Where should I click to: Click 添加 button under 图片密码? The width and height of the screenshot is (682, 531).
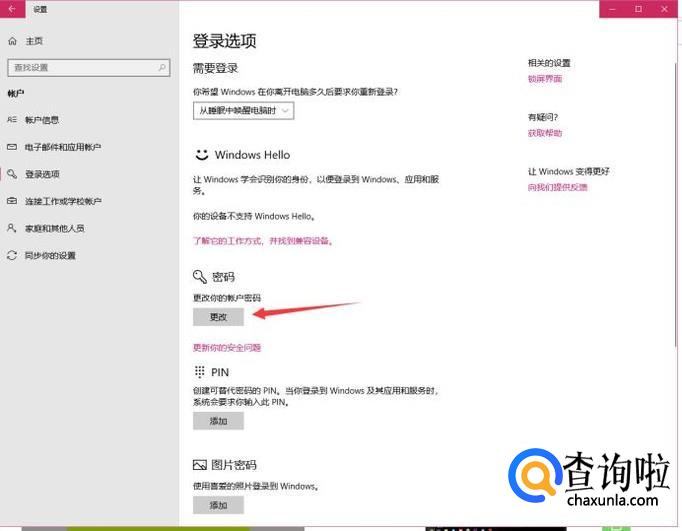tap(218, 505)
